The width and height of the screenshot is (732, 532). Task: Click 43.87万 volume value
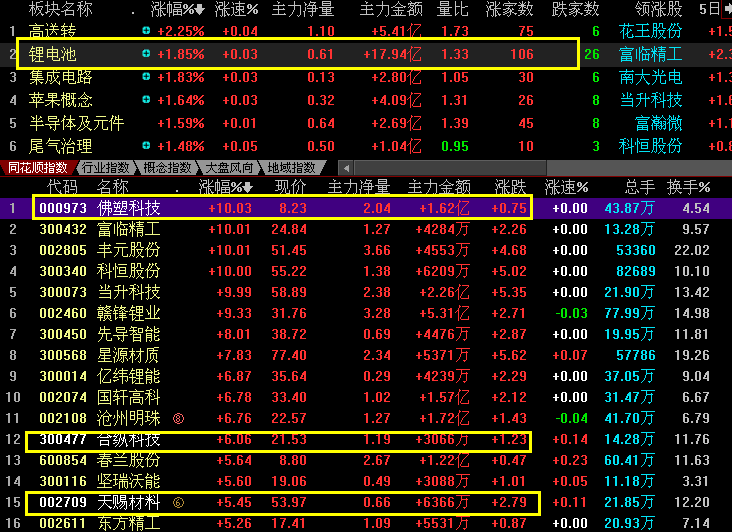click(x=629, y=208)
